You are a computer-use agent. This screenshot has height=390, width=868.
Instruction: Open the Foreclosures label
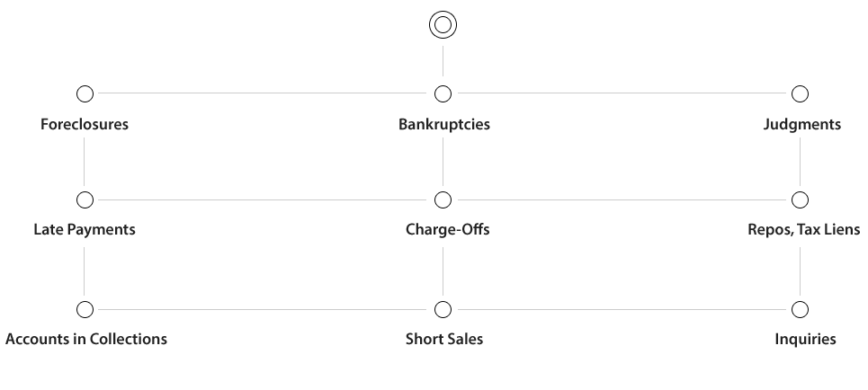click(x=85, y=124)
